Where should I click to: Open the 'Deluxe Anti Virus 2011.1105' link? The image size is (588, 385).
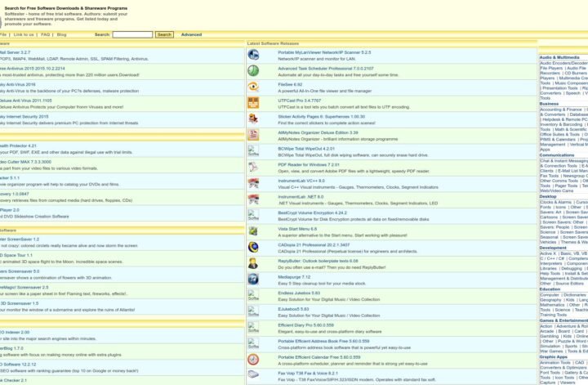coord(26,101)
